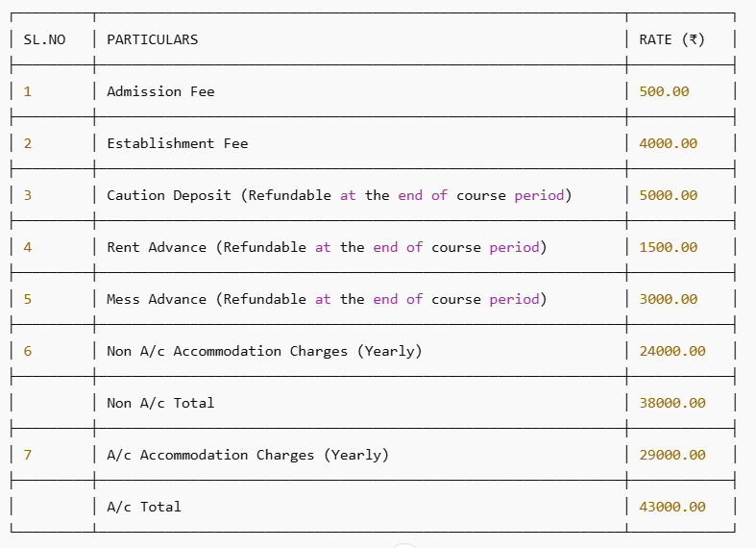Click the 38000.00 total value
Viewport: 756px width, 548px height.
pyautogui.click(x=672, y=403)
